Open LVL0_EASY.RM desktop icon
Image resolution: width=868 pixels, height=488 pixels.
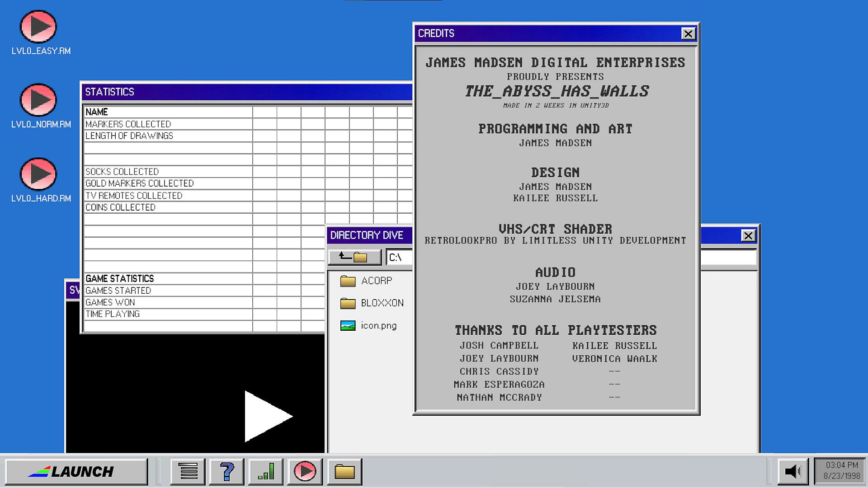(x=38, y=27)
